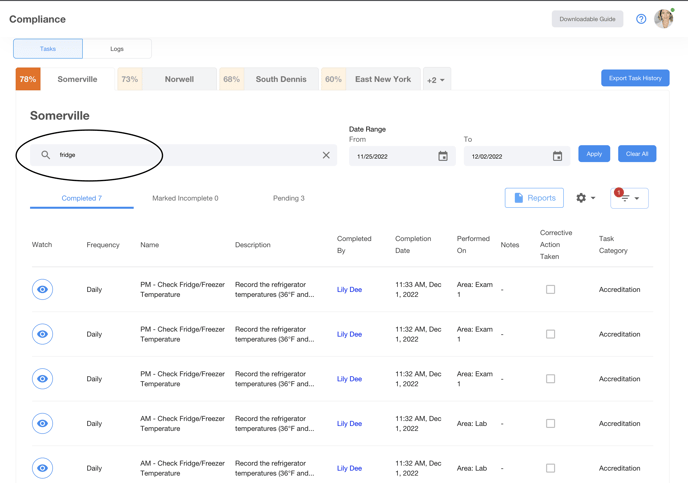Click the Notes column header
This screenshot has height=483, width=688.
pyautogui.click(x=510, y=245)
